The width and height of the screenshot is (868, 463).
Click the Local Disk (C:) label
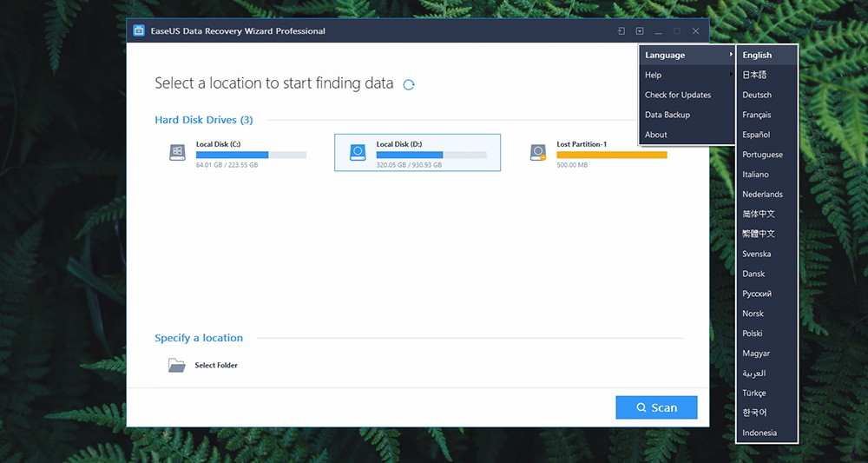[218, 144]
